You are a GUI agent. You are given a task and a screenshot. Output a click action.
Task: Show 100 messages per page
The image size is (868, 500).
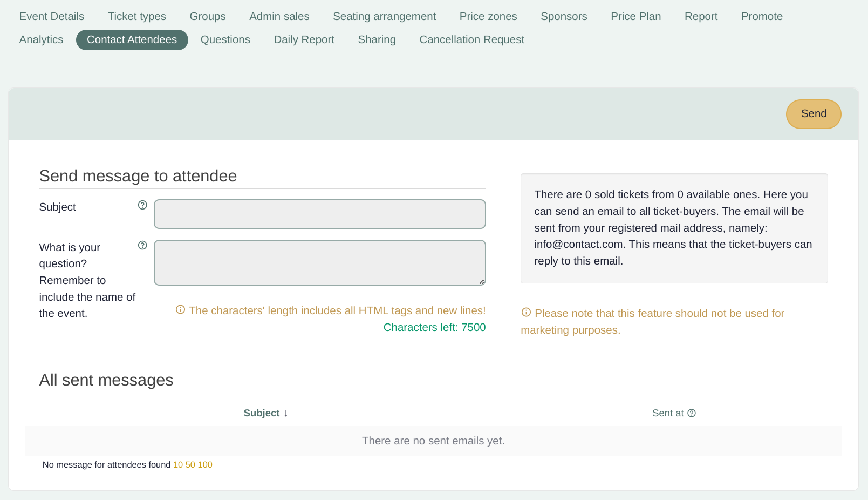(x=205, y=464)
